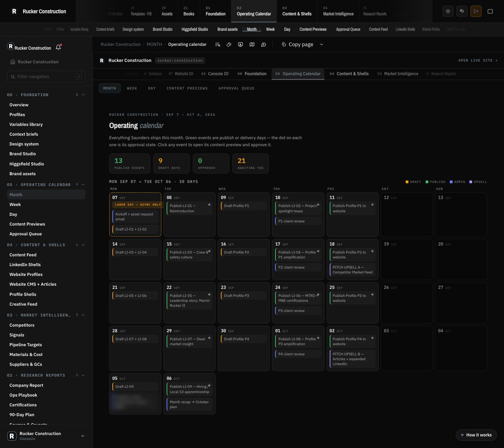Screen dimensions: 504x448
Task: Click the map icon in breadcrumb toolbar
Action: pos(252,44)
